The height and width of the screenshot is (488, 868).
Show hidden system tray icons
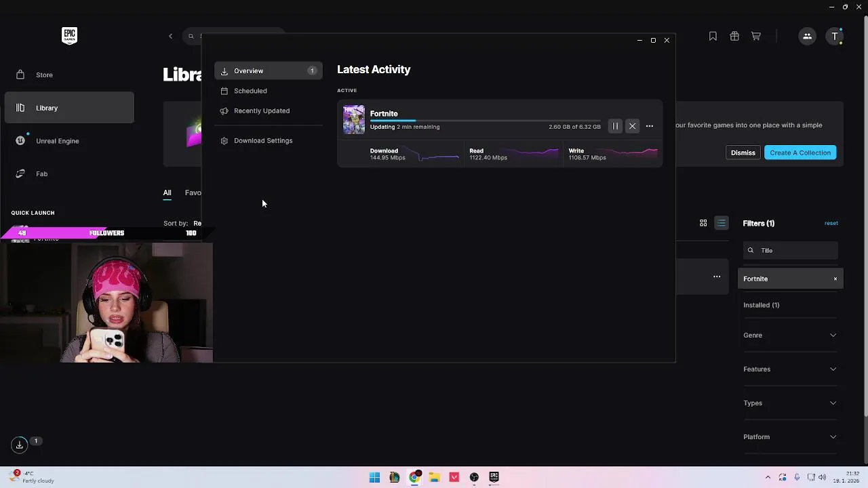coord(768,477)
